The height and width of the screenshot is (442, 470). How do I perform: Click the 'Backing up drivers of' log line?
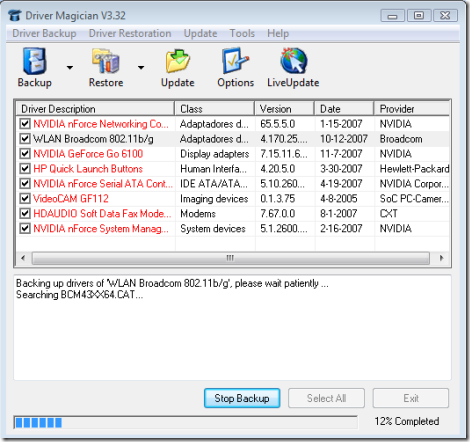pos(172,283)
